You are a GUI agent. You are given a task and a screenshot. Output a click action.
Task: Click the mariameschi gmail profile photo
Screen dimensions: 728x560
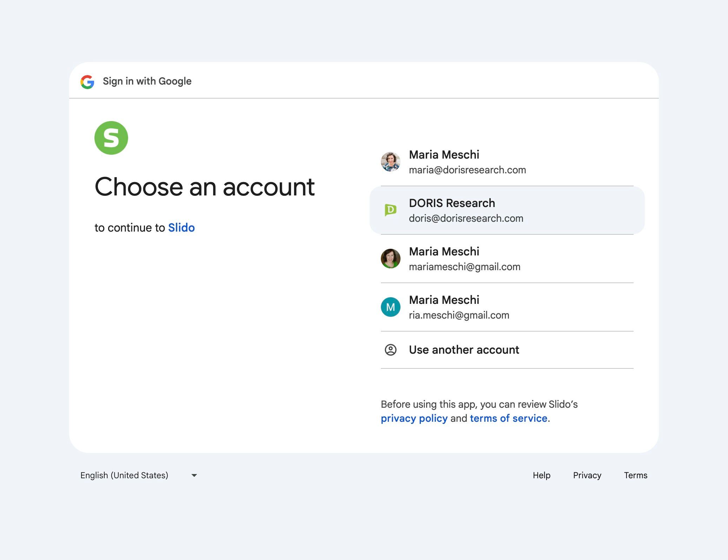(390, 259)
